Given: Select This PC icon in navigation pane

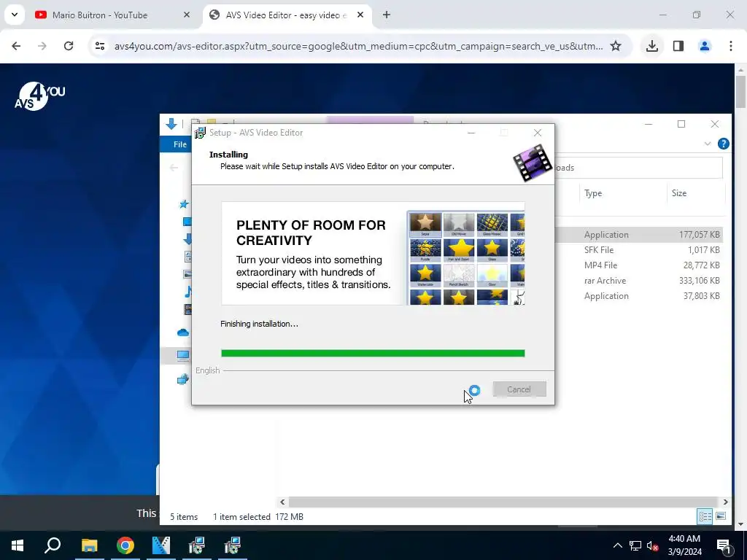Looking at the screenshot, I should point(183,355).
